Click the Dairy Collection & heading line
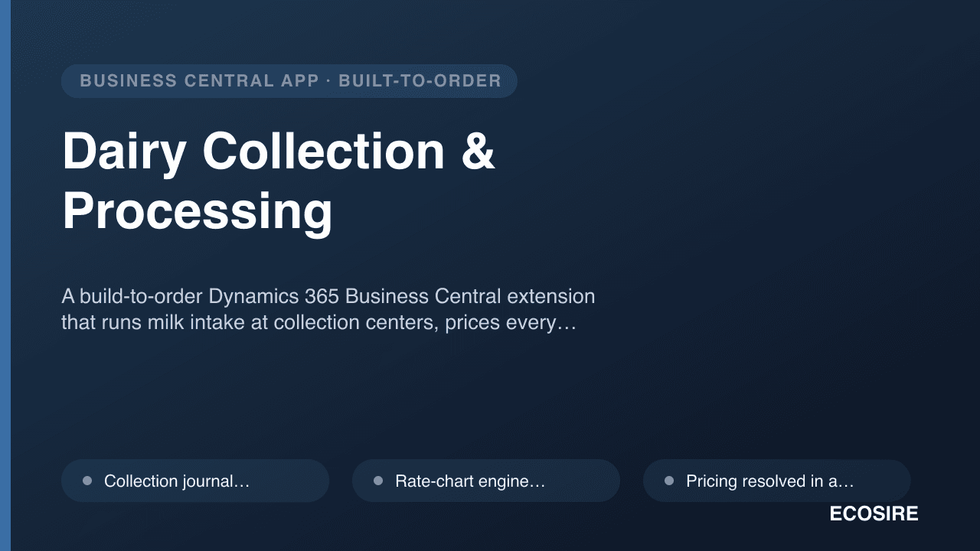The height and width of the screenshot is (551, 980). click(279, 151)
